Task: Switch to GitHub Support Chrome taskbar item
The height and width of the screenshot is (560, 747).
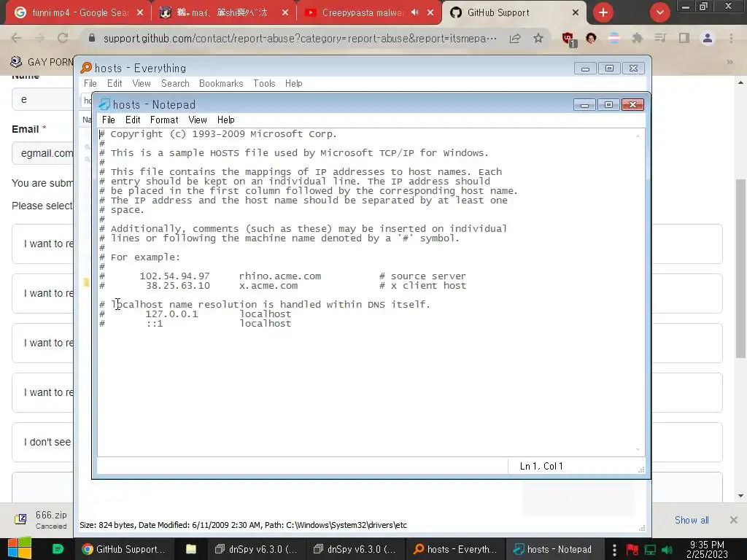Action: pyautogui.click(x=123, y=549)
